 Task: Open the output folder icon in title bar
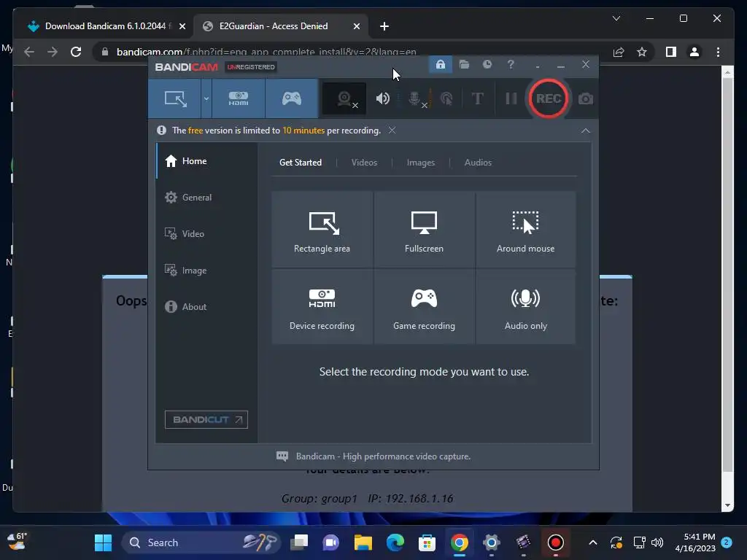pos(464,64)
